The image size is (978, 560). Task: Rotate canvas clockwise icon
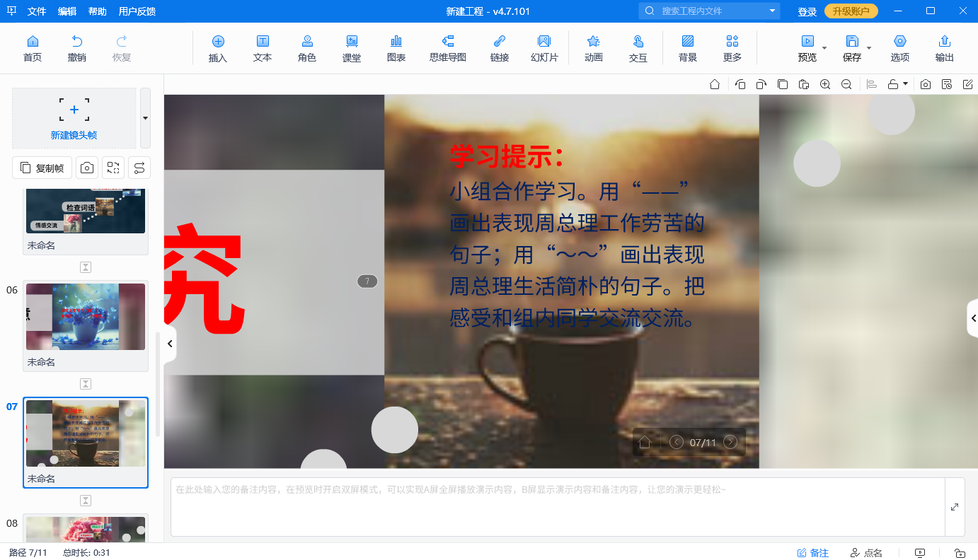[761, 84]
